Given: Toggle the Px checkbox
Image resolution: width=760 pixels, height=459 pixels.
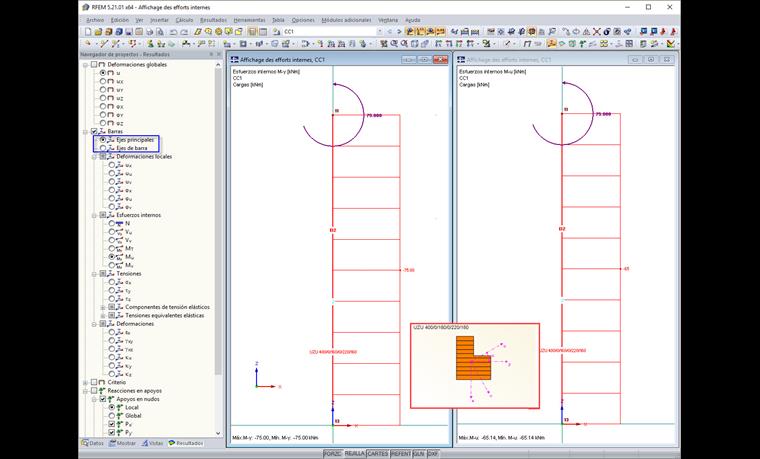Looking at the screenshot, I should [112, 424].
